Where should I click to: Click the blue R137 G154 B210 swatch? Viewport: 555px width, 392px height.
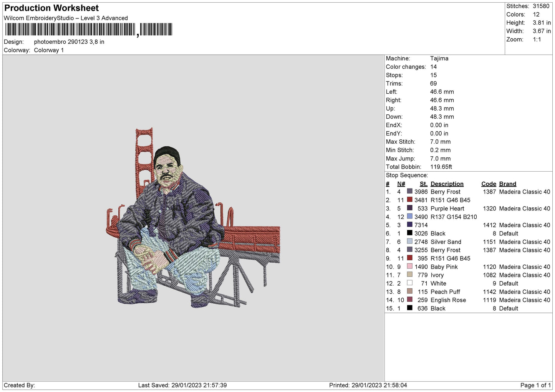coord(409,216)
